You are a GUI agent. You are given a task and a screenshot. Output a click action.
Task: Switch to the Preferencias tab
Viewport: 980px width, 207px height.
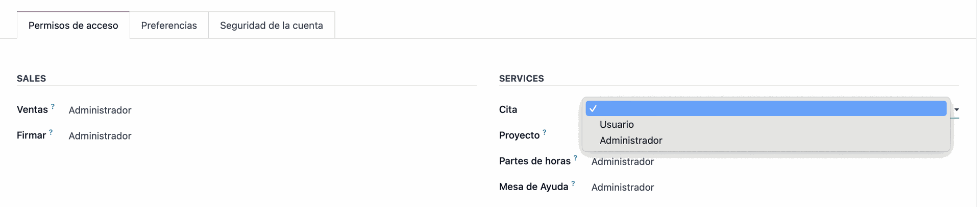click(x=169, y=25)
